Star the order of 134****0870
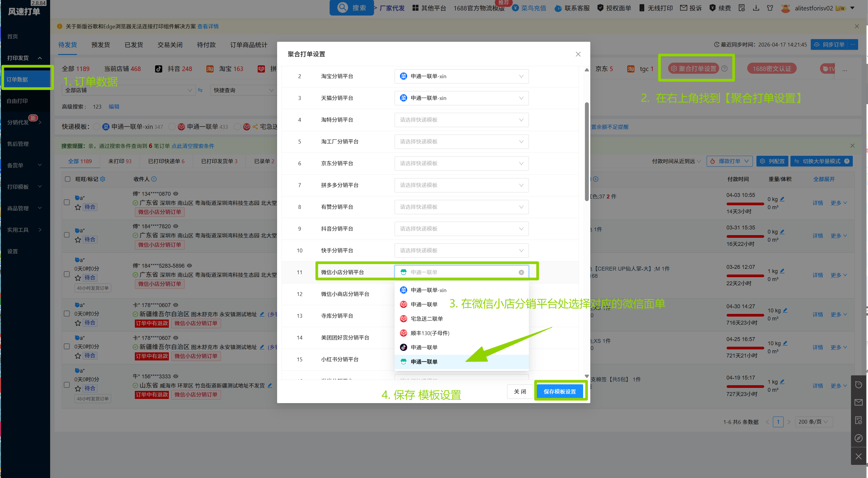This screenshot has width=868, height=478. pos(78,207)
